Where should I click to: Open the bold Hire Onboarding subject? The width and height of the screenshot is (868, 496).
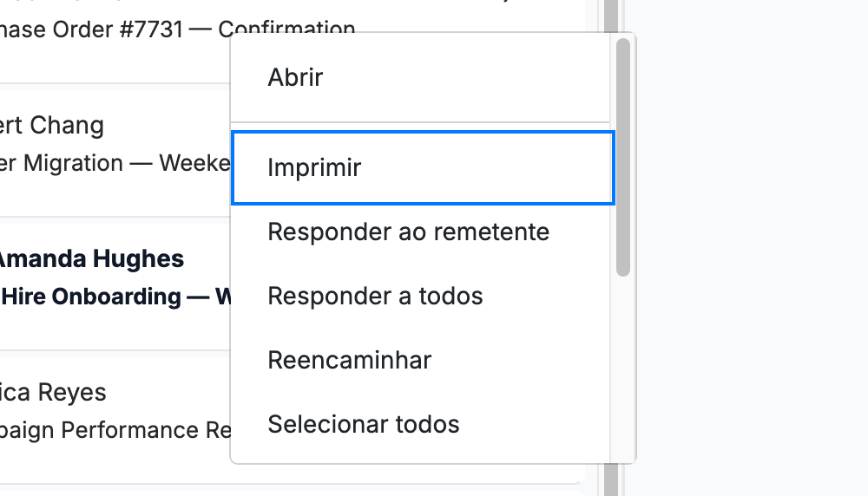[x=115, y=297]
